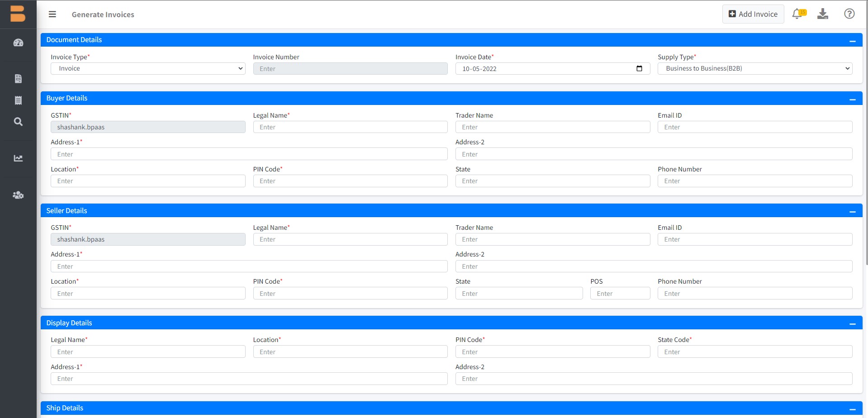Click Buyer Location field
The width and height of the screenshot is (868, 418).
pyautogui.click(x=148, y=181)
